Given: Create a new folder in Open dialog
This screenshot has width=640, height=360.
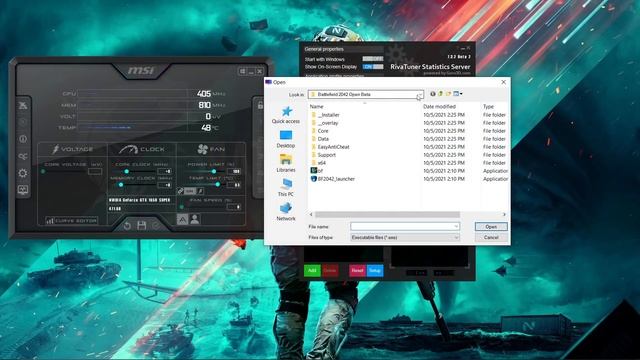Looking at the screenshot, I should click(448, 94).
